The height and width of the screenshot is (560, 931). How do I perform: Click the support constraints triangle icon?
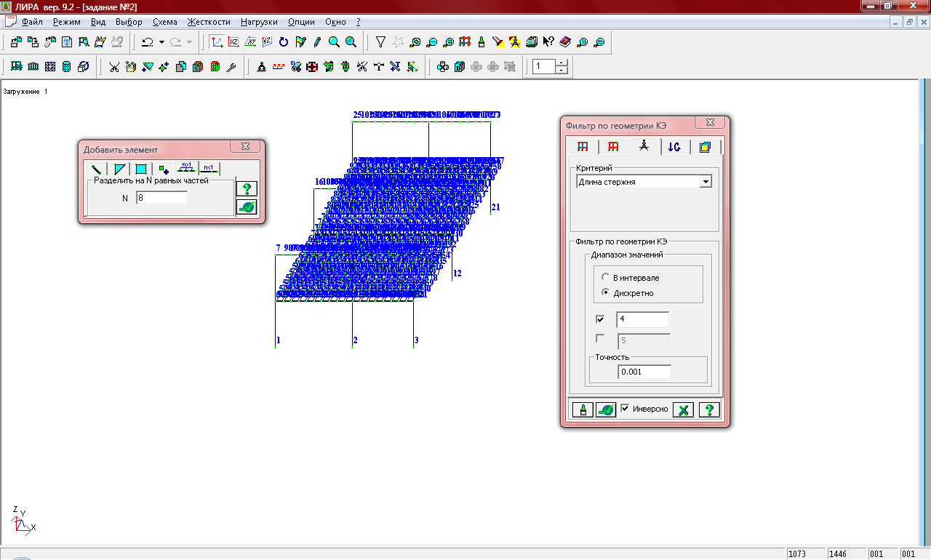(x=261, y=67)
